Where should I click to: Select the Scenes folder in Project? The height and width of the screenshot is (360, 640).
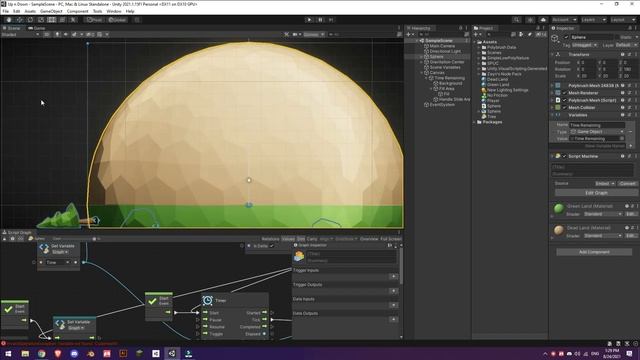tap(494, 53)
